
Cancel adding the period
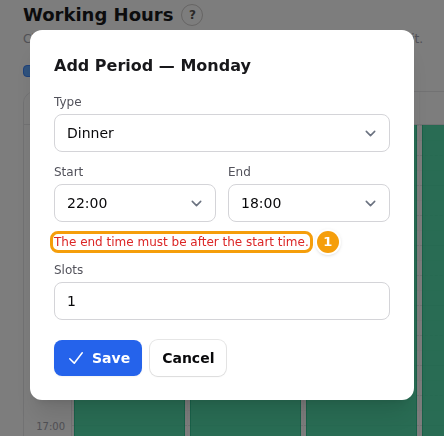coord(188,358)
